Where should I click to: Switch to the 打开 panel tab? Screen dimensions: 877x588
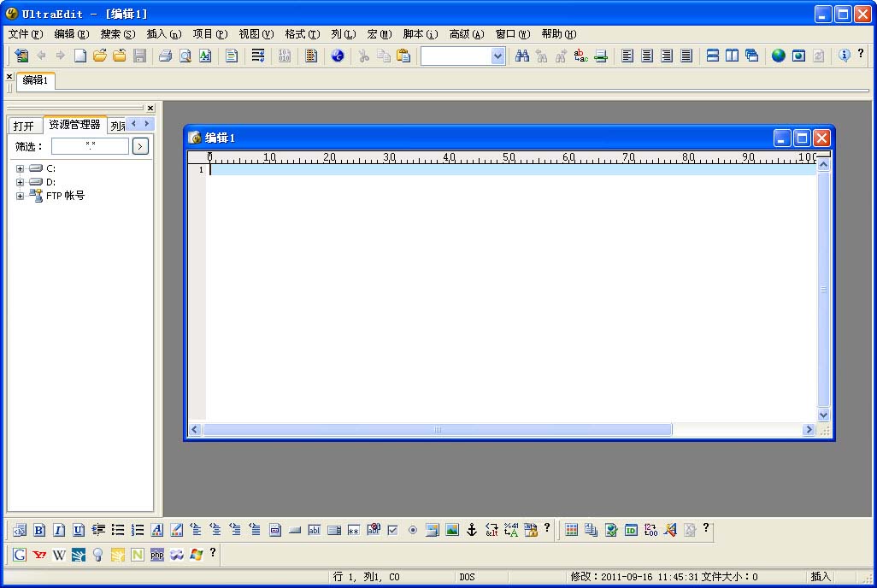pos(23,126)
